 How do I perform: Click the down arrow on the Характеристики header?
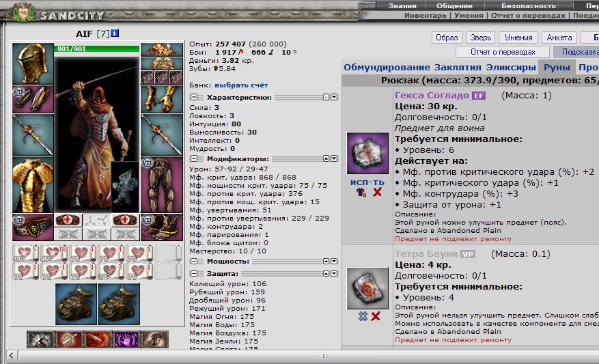[x=334, y=97]
